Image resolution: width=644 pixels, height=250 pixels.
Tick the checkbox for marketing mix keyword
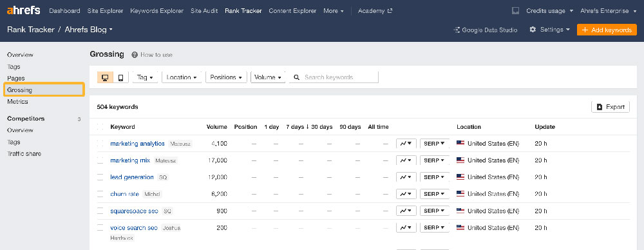(x=100, y=160)
